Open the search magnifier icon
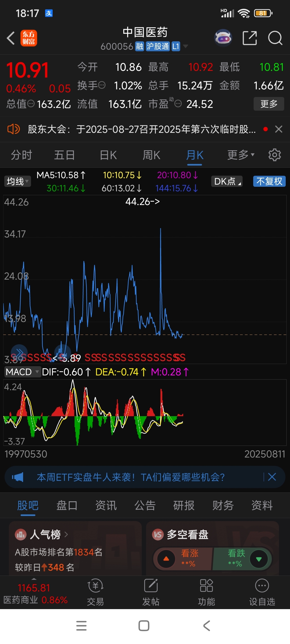 pyautogui.click(x=275, y=38)
